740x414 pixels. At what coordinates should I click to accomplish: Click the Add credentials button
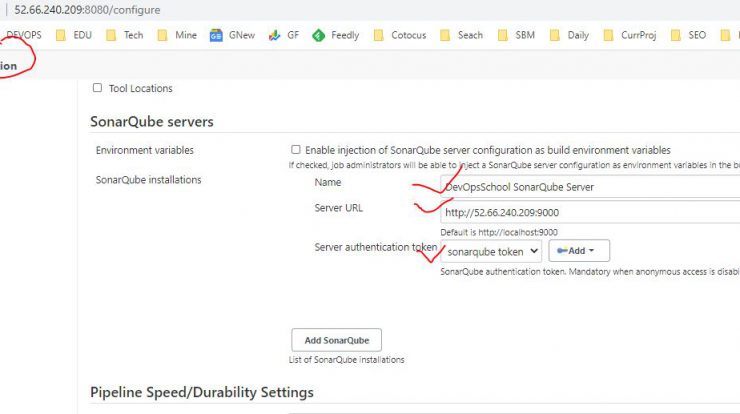pos(579,251)
